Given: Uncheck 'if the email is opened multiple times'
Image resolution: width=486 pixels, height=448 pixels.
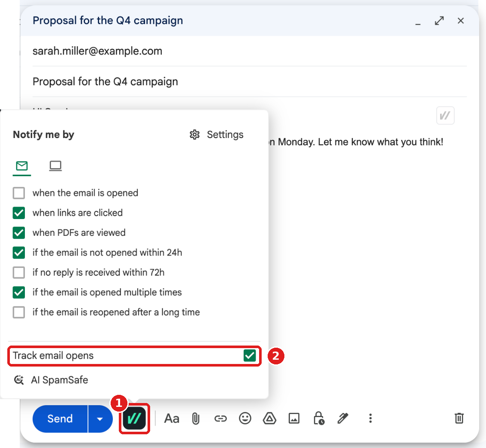Looking at the screenshot, I should tap(19, 292).
